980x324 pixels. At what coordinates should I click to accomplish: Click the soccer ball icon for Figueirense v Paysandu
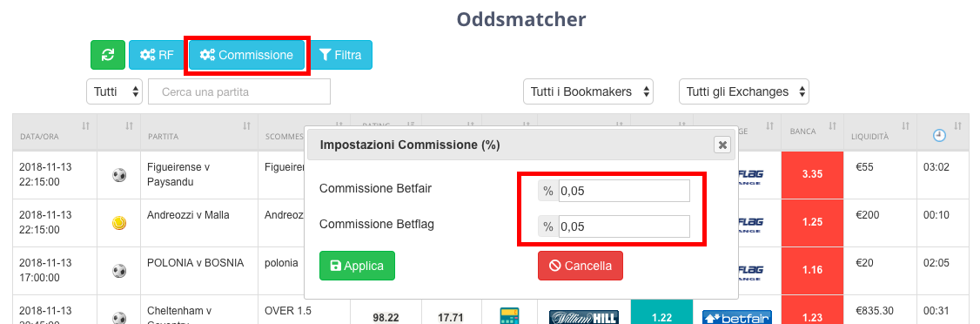tap(119, 175)
